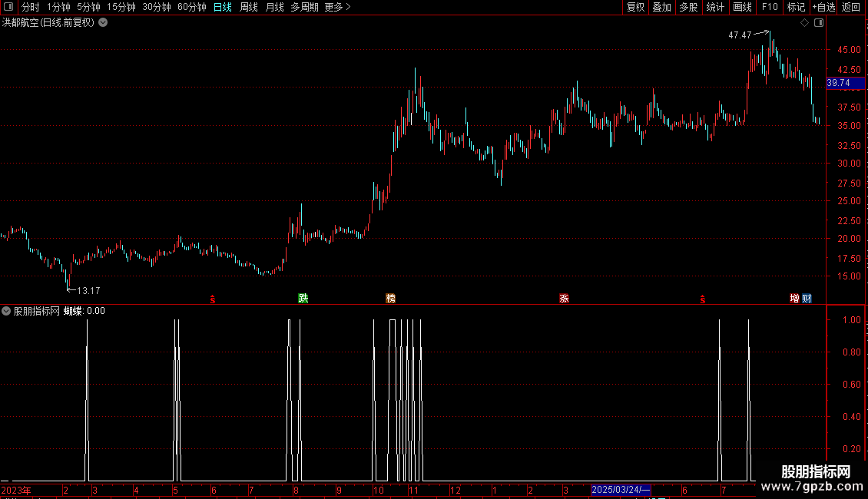Viewport: 868px width, 499px height.
Task: Expand the 更多 period options
Action: pyautogui.click(x=338, y=7)
